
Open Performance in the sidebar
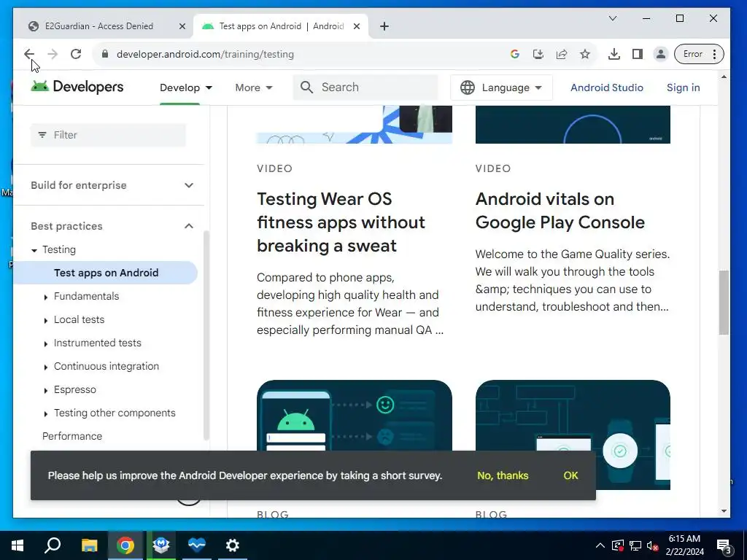pos(72,436)
